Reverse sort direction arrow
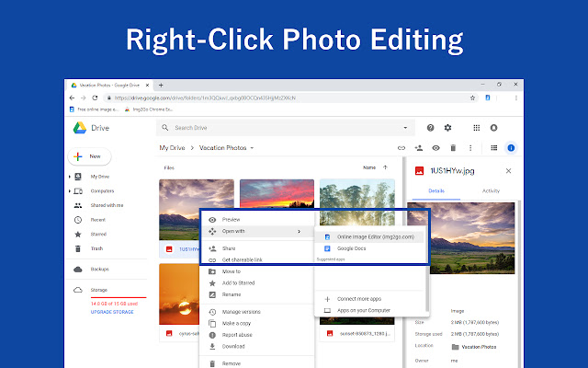Screen dimensions: 588x368 [385, 167]
